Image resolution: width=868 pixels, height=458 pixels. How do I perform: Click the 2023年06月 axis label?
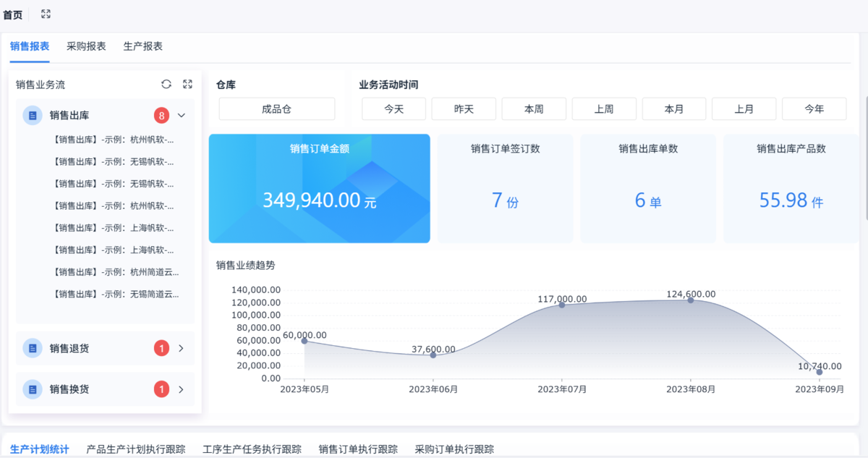click(433, 389)
